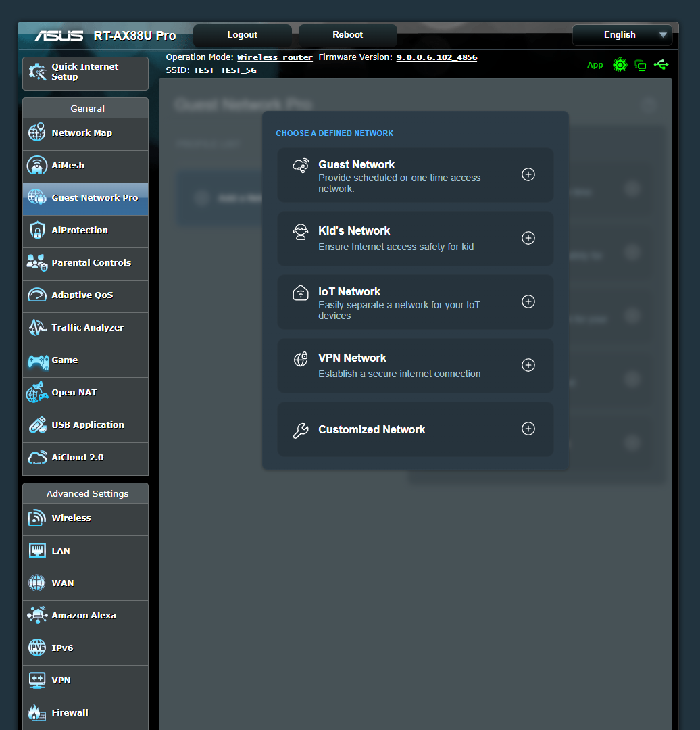Click the green gear status icon
Image resolution: width=700 pixels, height=730 pixels.
(x=620, y=65)
